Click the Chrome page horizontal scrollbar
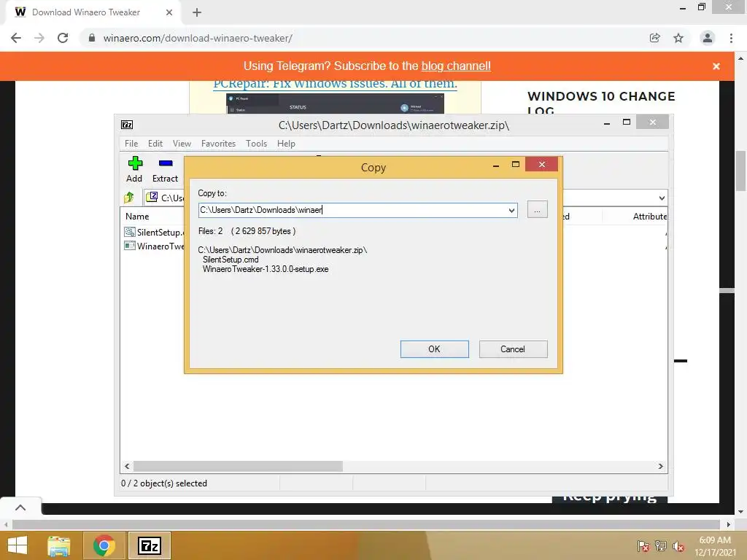747x560 pixels. coord(366,525)
